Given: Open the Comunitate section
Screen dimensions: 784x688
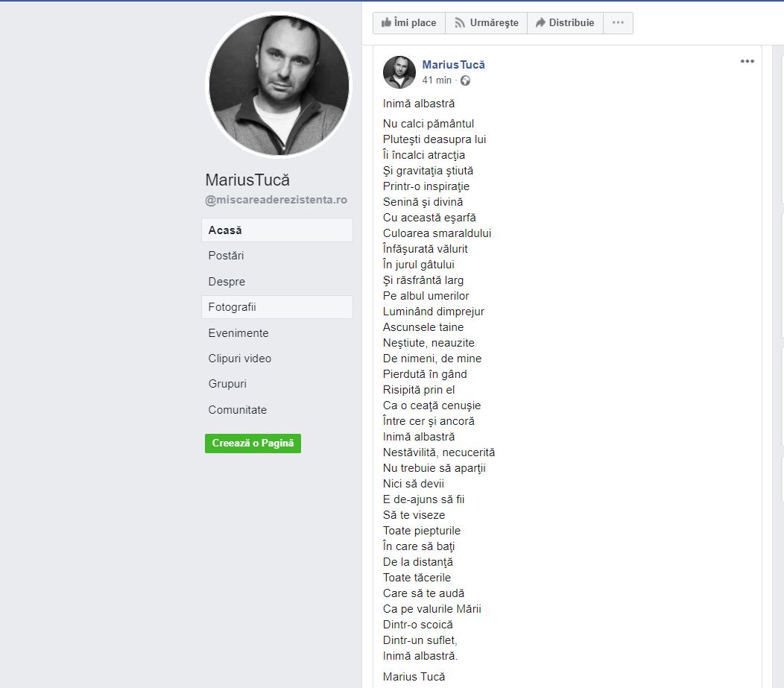Looking at the screenshot, I should point(238,410).
